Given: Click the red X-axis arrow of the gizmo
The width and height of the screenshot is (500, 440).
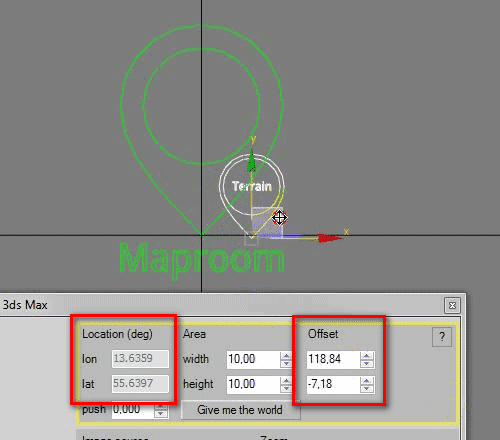Looking at the screenshot, I should click(329, 238).
